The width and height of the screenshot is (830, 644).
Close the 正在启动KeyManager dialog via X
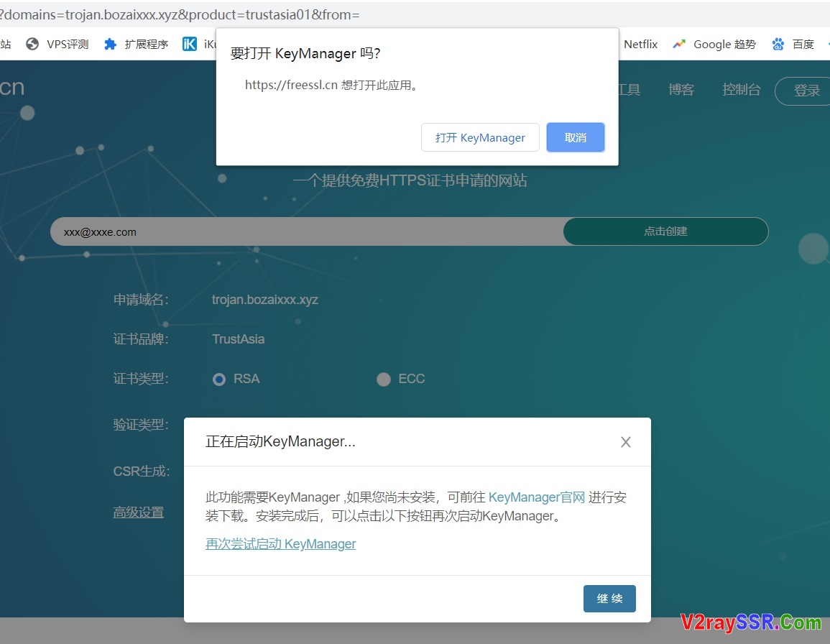[625, 442]
